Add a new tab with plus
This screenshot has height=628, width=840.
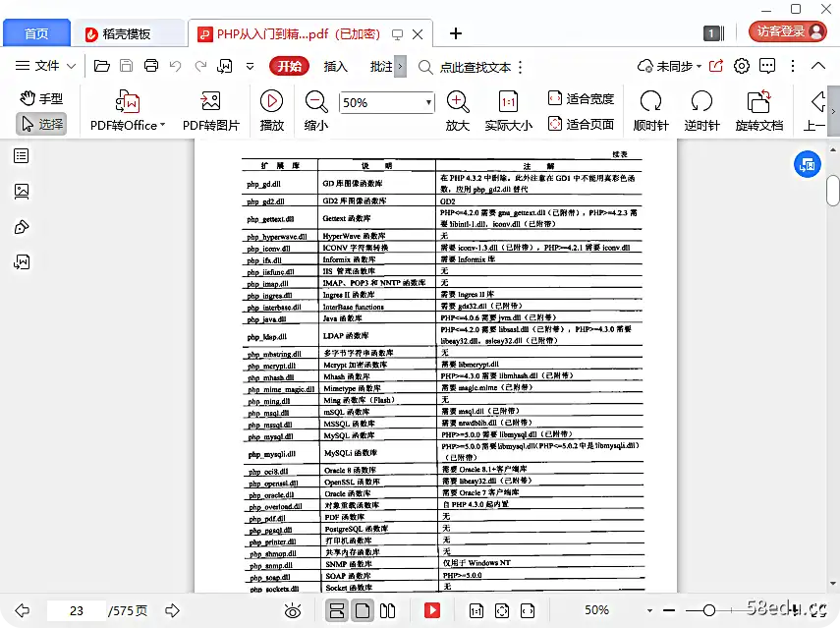click(455, 33)
